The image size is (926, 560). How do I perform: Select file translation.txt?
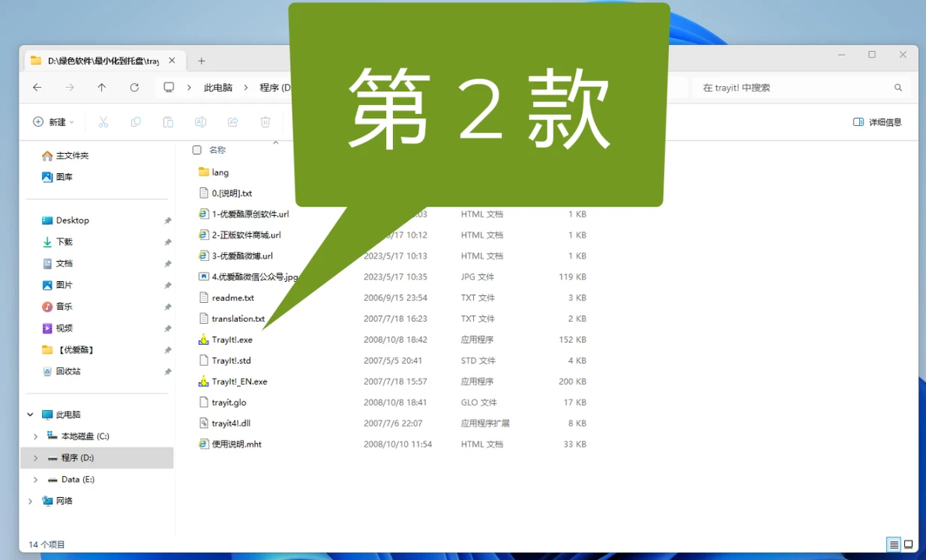pos(238,318)
